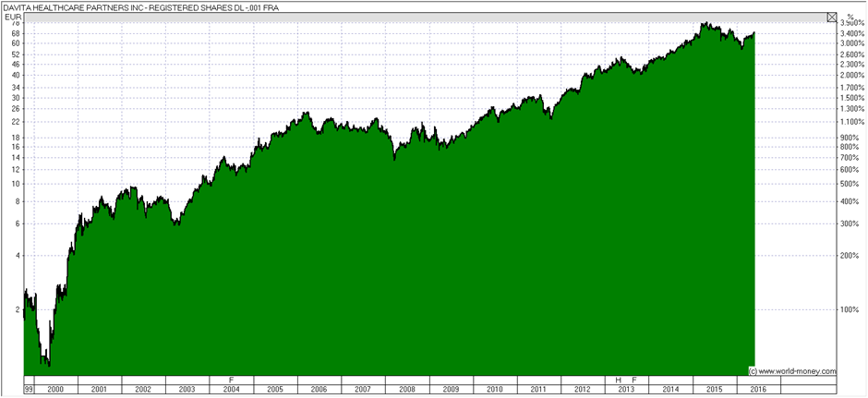The width and height of the screenshot is (868, 398).
Task: Click the 2.300% label on percent axis
Action: [x=852, y=65]
